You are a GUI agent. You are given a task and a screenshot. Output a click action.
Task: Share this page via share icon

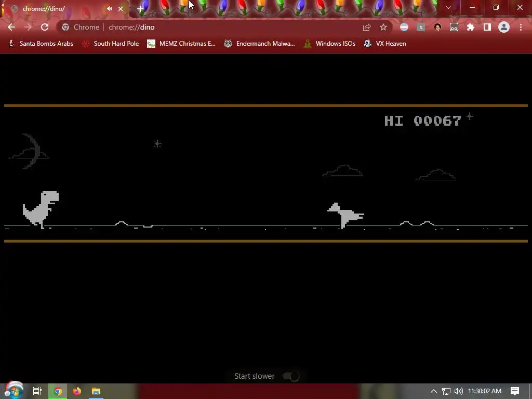(367, 27)
